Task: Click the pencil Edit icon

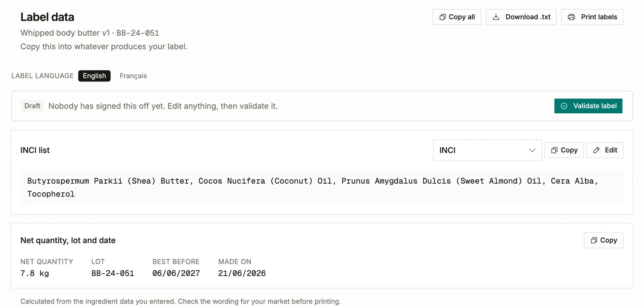Action: (x=596, y=150)
